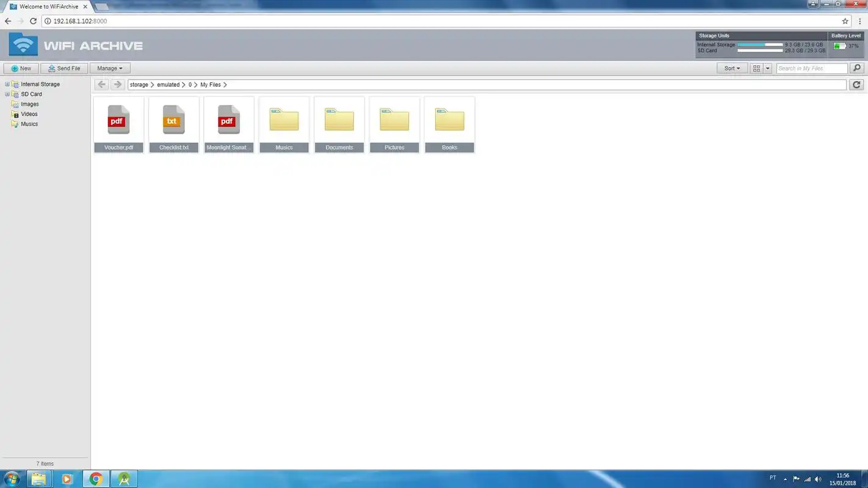Open the Checklist.txt file icon

pyautogui.click(x=174, y=120)
